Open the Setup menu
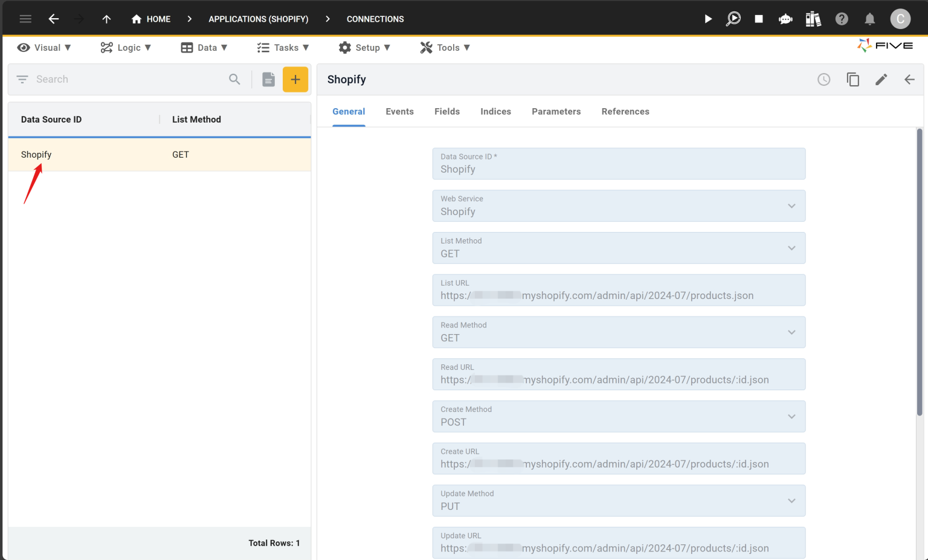 [x=365, y=47]
